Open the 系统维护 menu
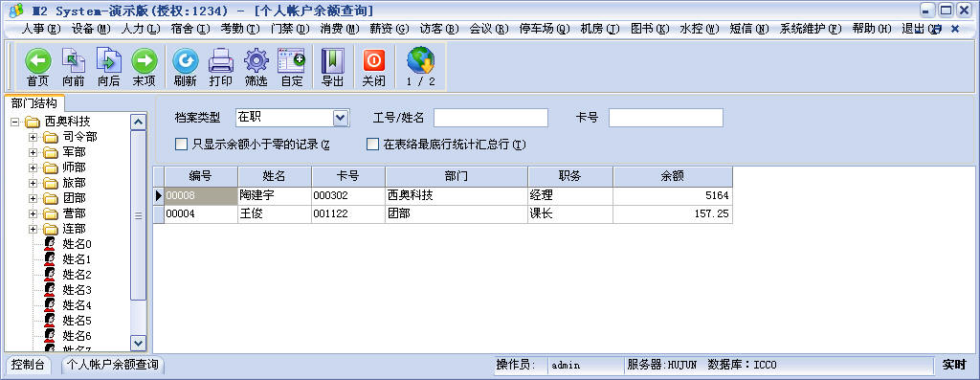980x380 pixels. 811,29
